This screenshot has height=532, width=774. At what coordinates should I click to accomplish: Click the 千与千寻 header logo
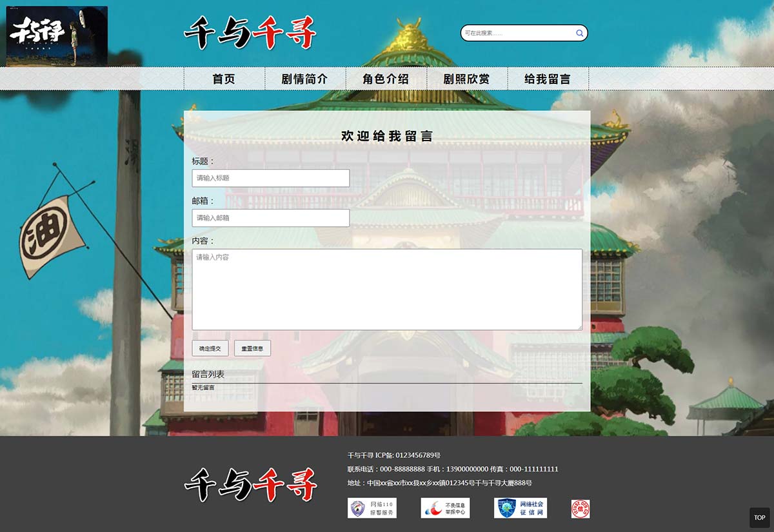coord(251,33)
